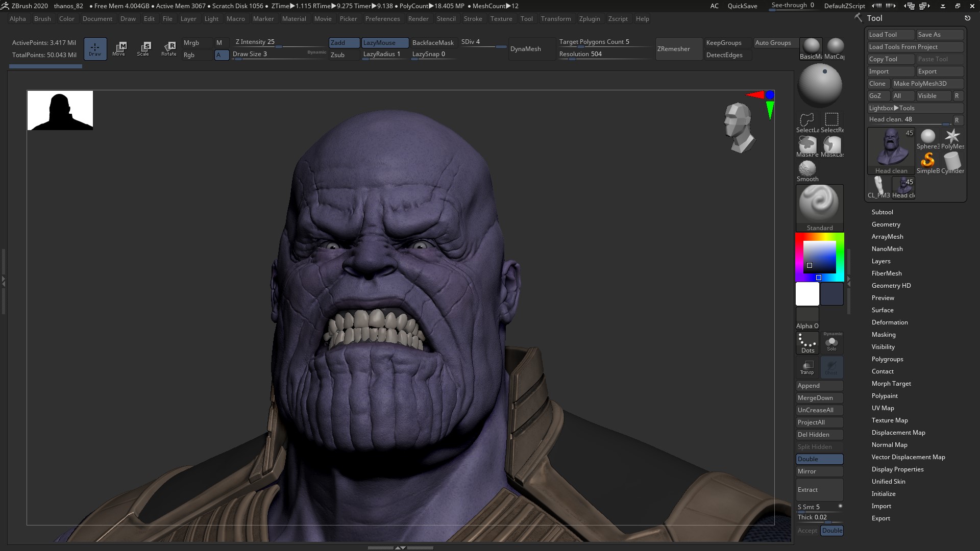The image size is (980, 551).
Task: Click the QuickSave button
Action: tap(742, 6)
